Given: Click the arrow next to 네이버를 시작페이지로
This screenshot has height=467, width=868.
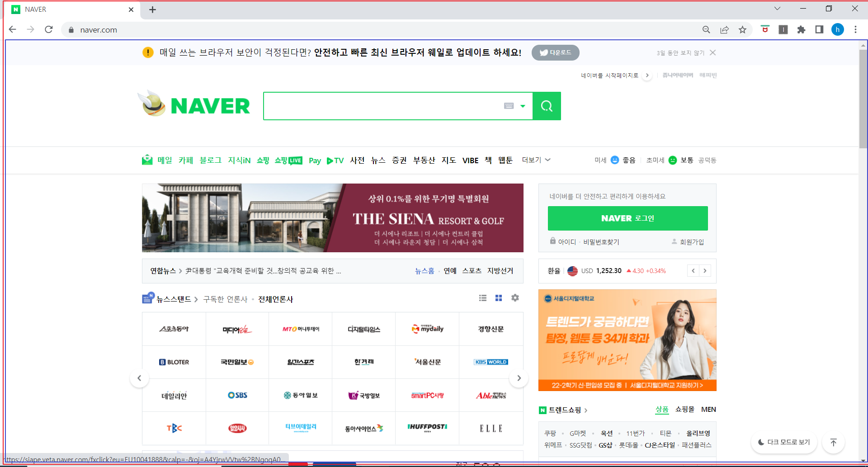Looking at the screenshot, I should pyautogui.click(x=647, y=75).
